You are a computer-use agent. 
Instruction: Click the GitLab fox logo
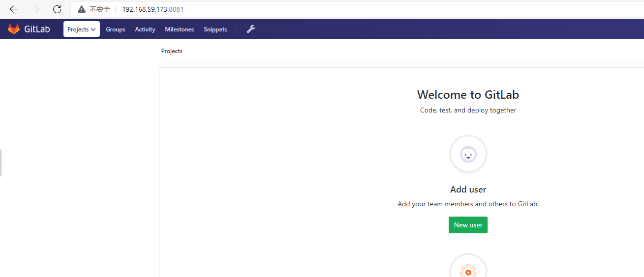(x=14, y=29)
